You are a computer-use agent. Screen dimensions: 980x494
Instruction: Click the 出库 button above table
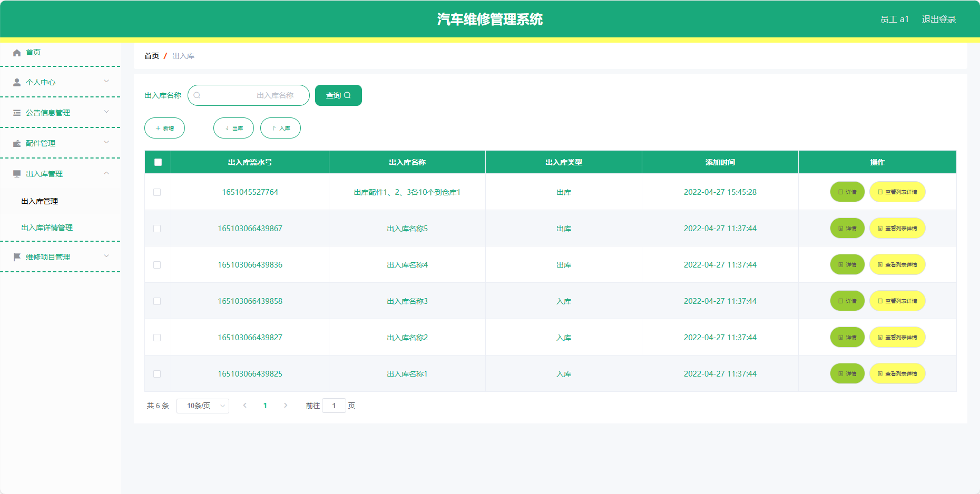[x=233, y=128]
